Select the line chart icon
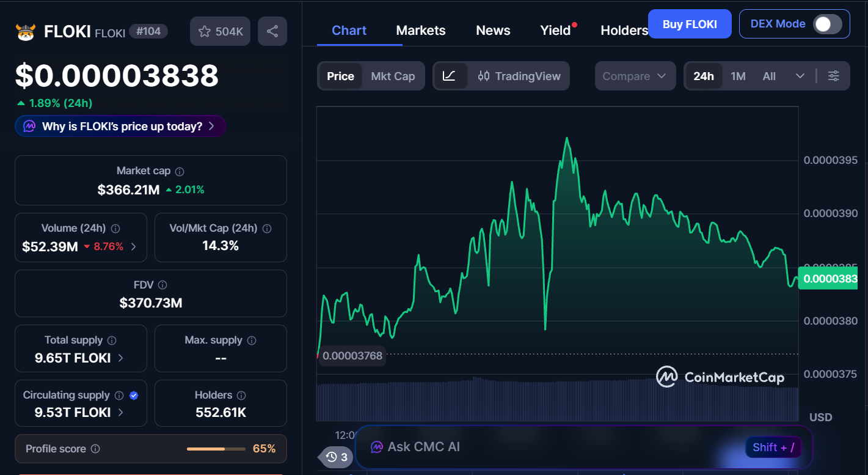 pos(450,75)
